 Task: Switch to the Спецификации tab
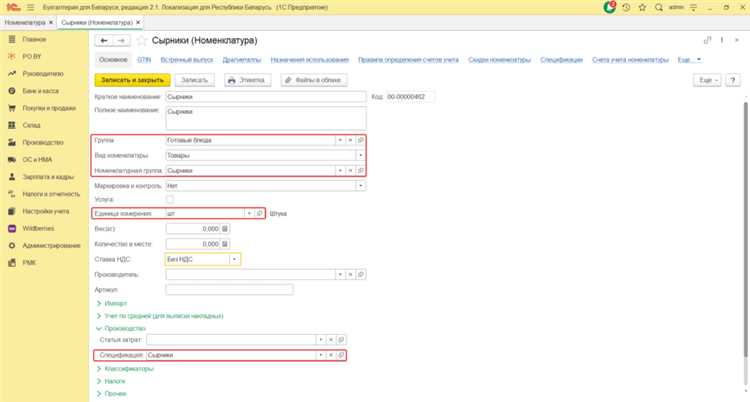tap(559, 60)
